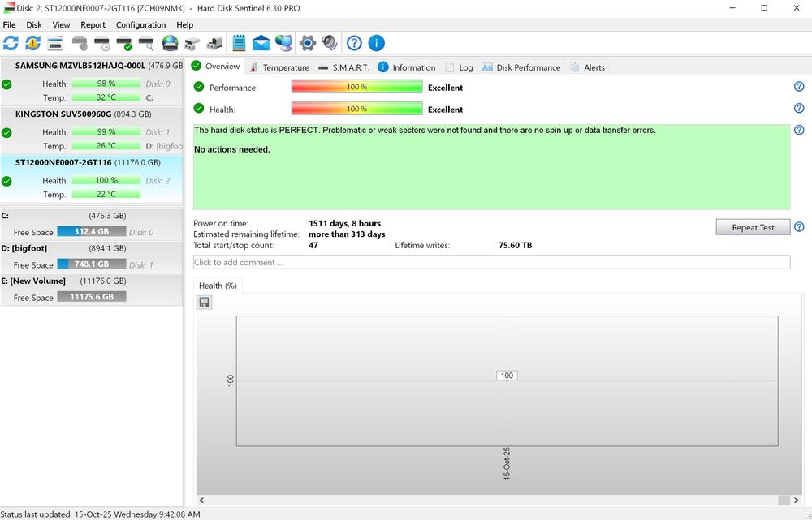Select the KINGSTON SUV500960G disk entry
The image size is (812, 520).
point(63,114)
